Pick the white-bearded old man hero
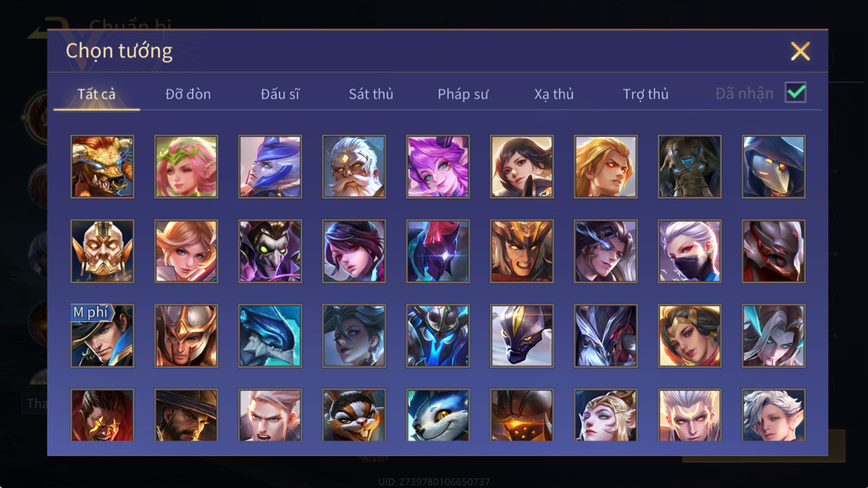Screen dimensions: 868x488 pyautogui.click(x=354, y=167)
